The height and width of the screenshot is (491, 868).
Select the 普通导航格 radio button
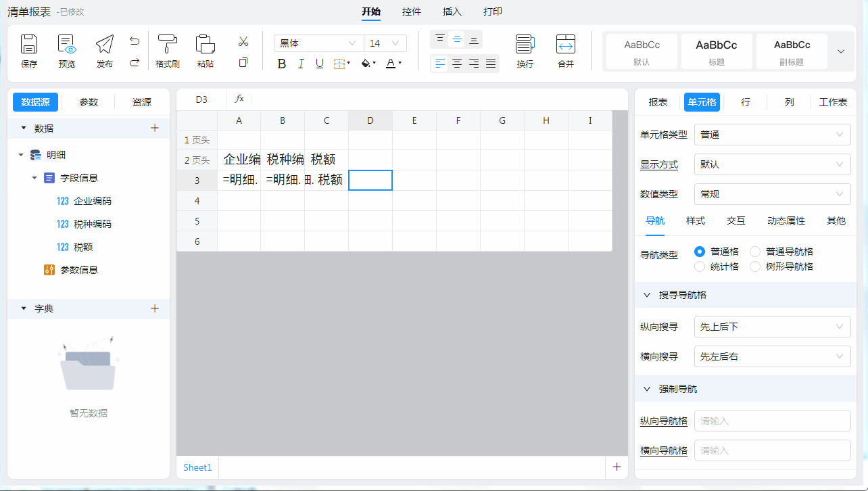pyautogui.click(x=755, y=252)
